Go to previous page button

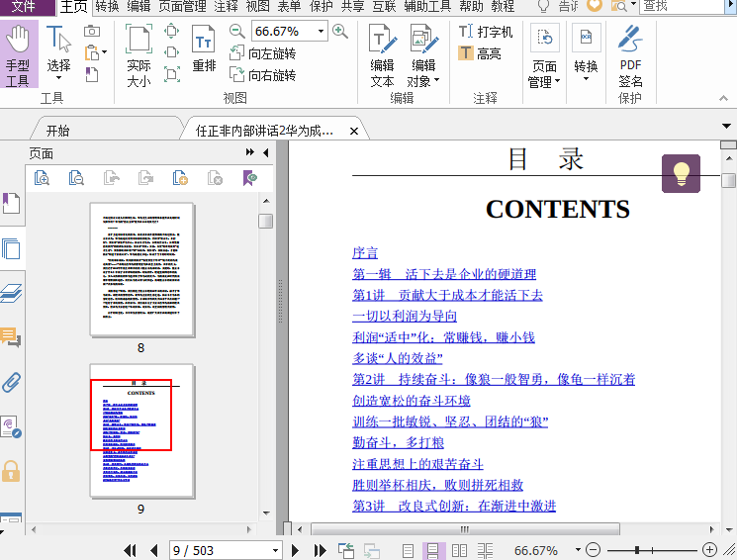[154, 550]
